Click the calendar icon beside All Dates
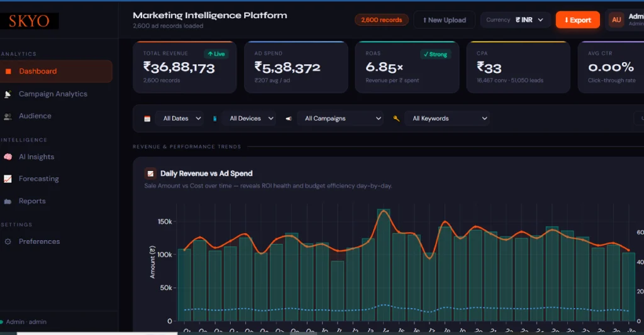Image resolution: width=644 pixels, height=335 pixels. point(147,119)
